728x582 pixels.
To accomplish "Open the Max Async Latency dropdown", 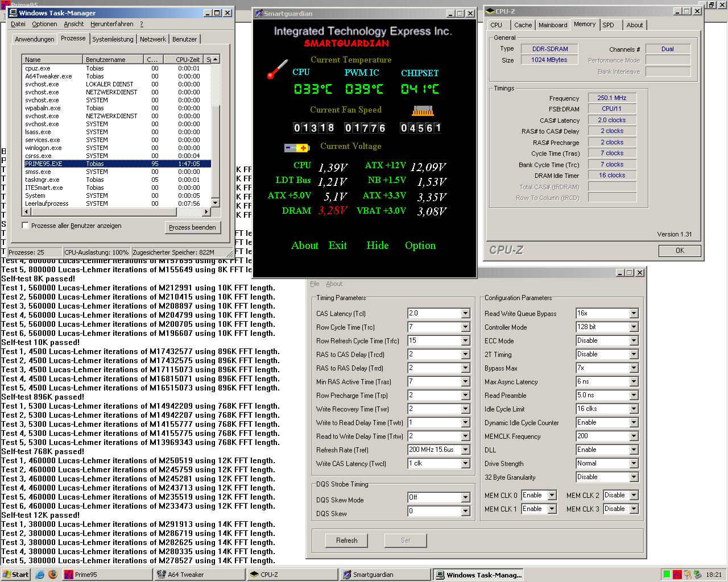I will [634, 381].
